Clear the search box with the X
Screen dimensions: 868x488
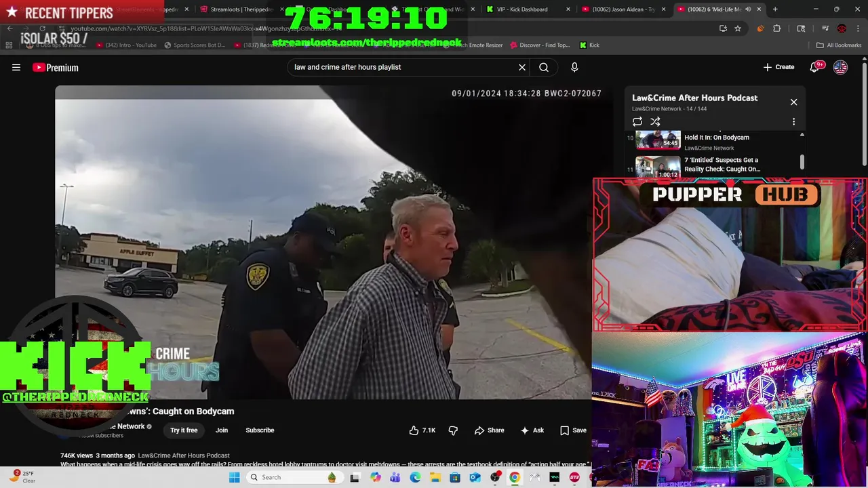(522, 67)
